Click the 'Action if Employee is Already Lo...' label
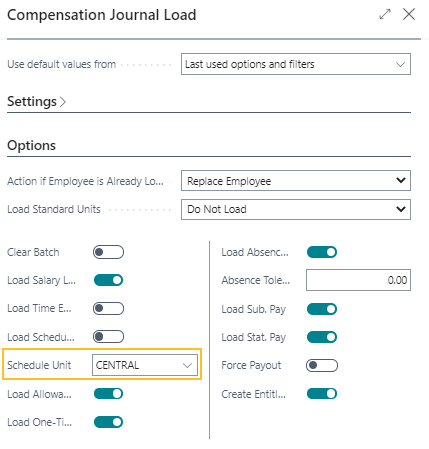Viewport: 429px width, 449px height. pyautogui.click(x=85, y=181)
